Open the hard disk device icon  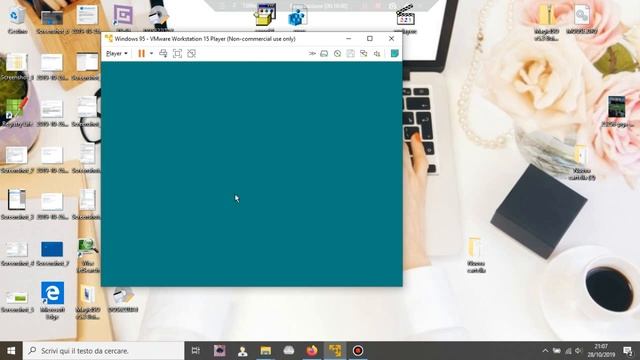click(324, 53)
